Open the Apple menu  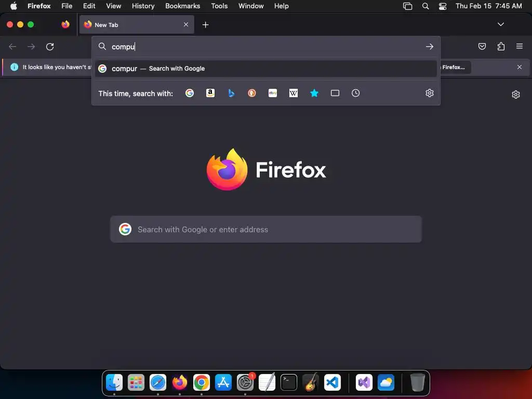pyautogui.click(x=14, y=6)
